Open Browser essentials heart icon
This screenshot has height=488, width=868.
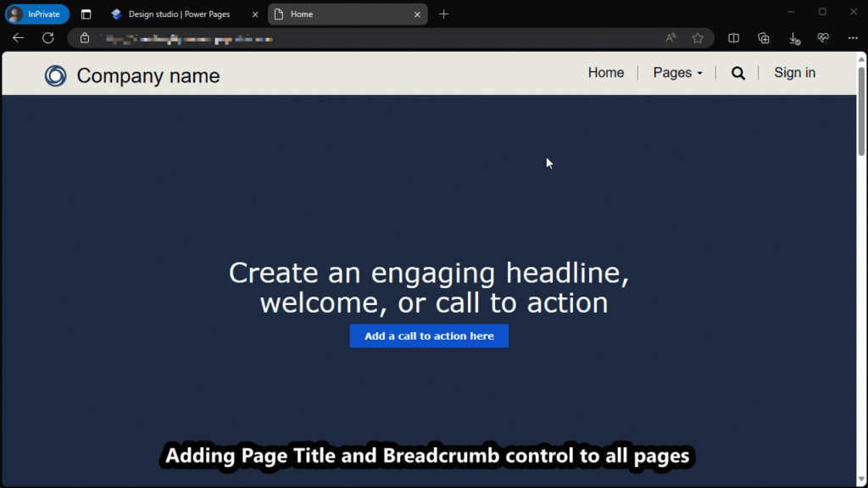tap(822, 38)
